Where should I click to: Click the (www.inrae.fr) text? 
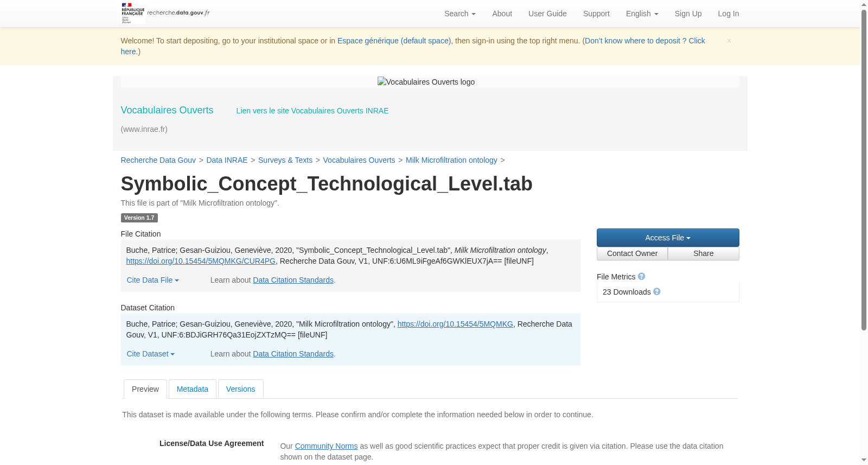pyautogui.click(x=144, y=129)
